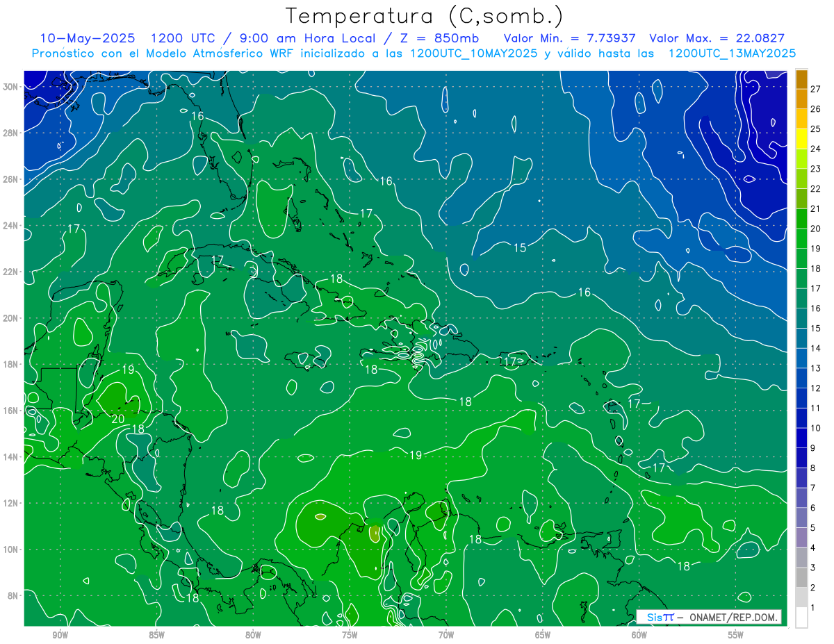Click value '11' in the color legend
The image size is (834, 644).
816,408
